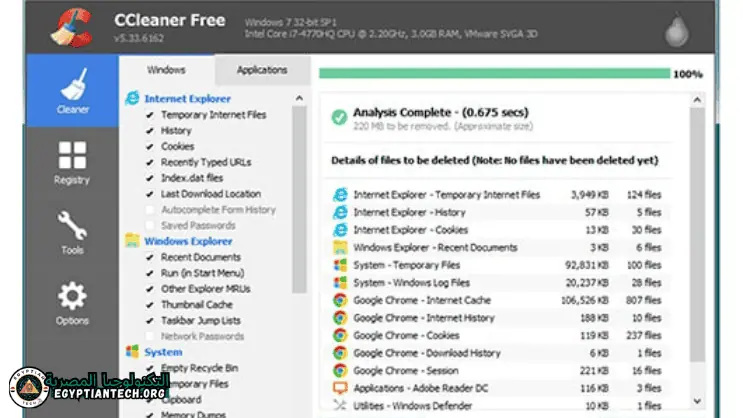Click '3,949 KB' size value

tap(589, 195)
